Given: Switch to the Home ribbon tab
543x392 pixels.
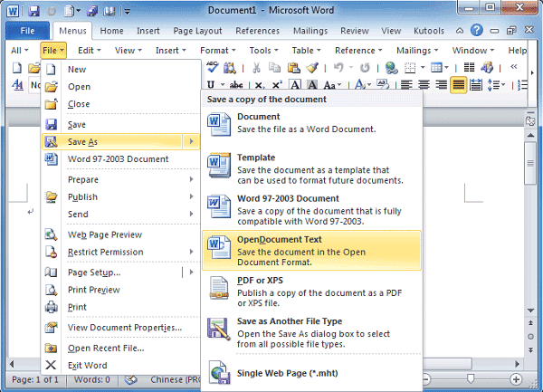Looking at the screenshot, I should click(x=111, y=31).
